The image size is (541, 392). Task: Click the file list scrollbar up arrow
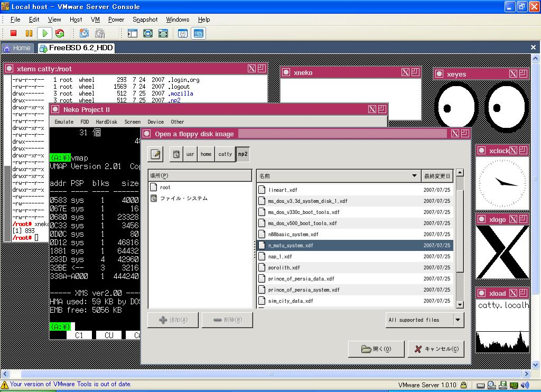[460, 173]
